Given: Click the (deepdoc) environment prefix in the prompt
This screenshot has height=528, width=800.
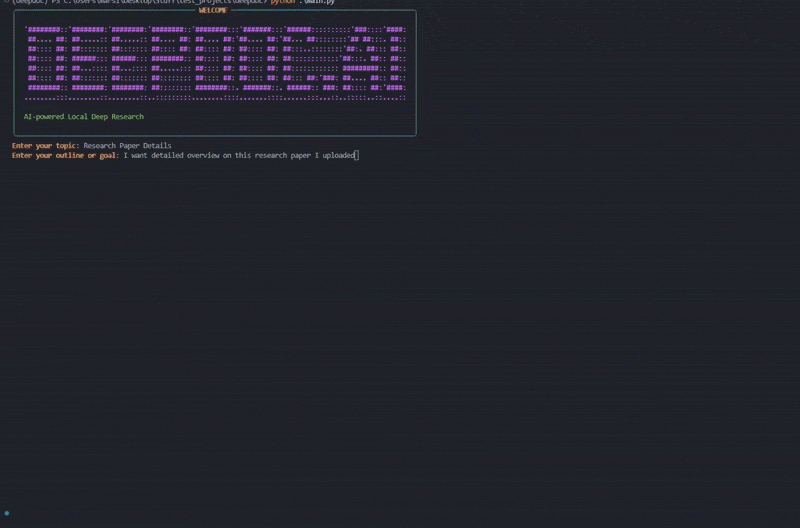Looking at the screenshot, I should click(30, 2).
